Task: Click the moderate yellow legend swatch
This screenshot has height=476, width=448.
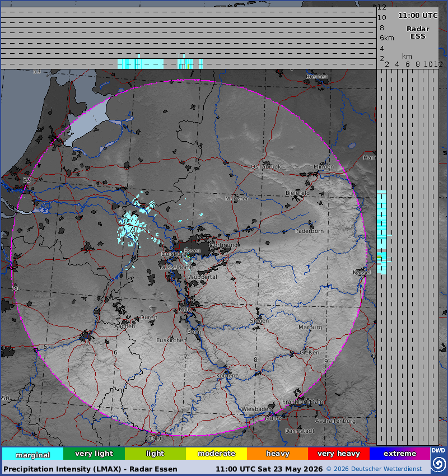Action: [x=216, y=454]
